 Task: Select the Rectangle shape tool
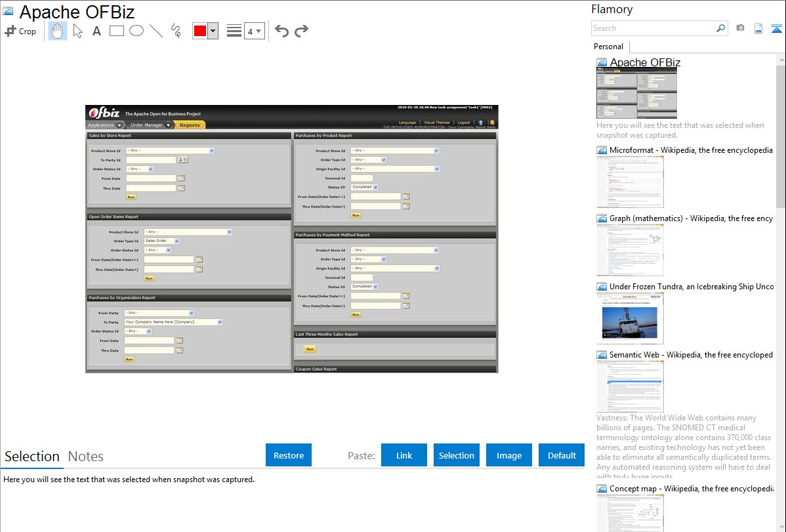116,31
